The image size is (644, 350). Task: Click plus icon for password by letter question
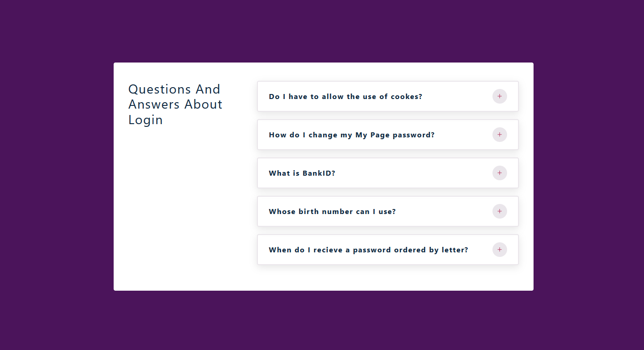pyautogui.click(x=499, y=250)
